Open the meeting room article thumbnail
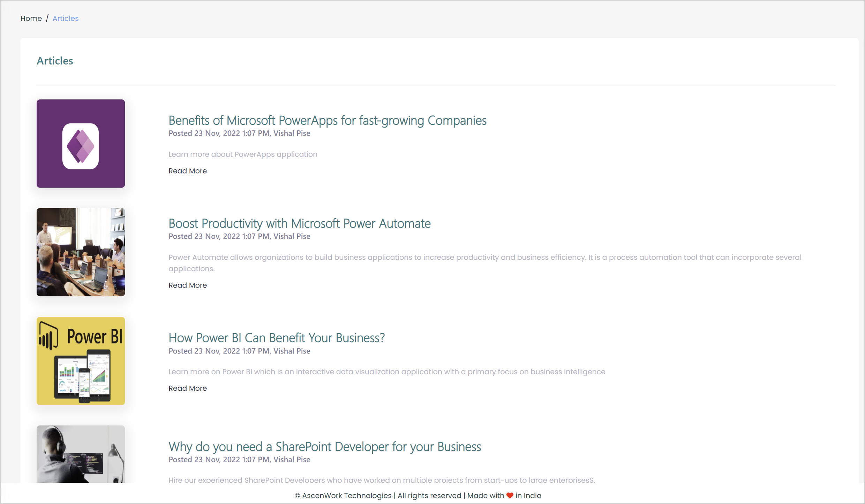This screenshot has width=865, height=504. pos(81,252)
